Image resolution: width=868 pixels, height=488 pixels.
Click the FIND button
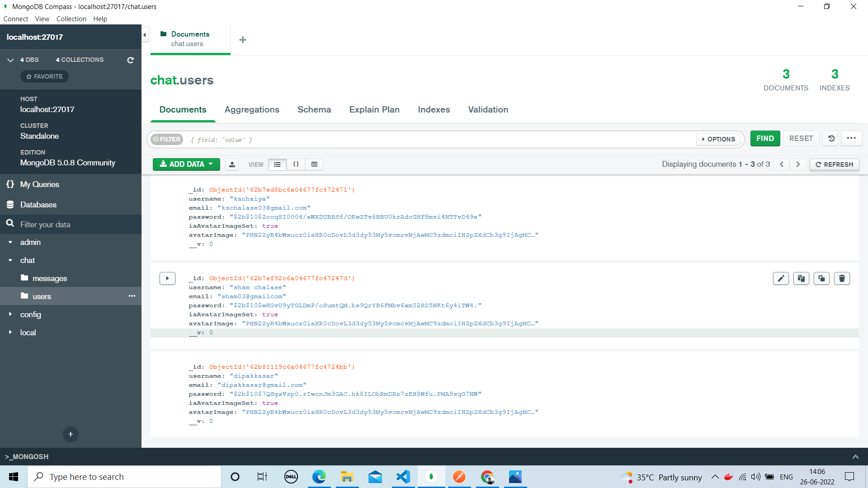[x=765, y=138]
